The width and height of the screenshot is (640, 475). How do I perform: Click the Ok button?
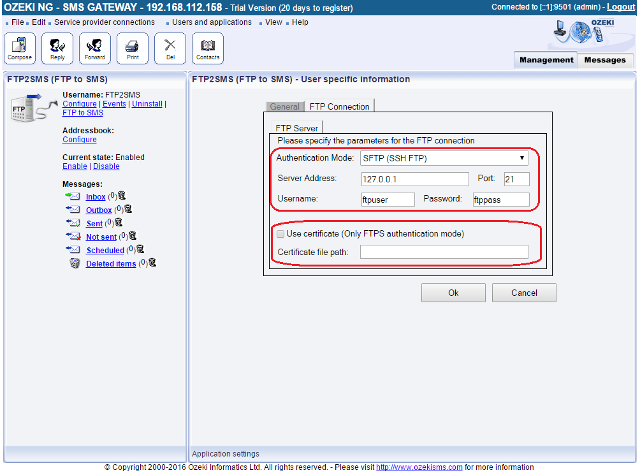453,293
